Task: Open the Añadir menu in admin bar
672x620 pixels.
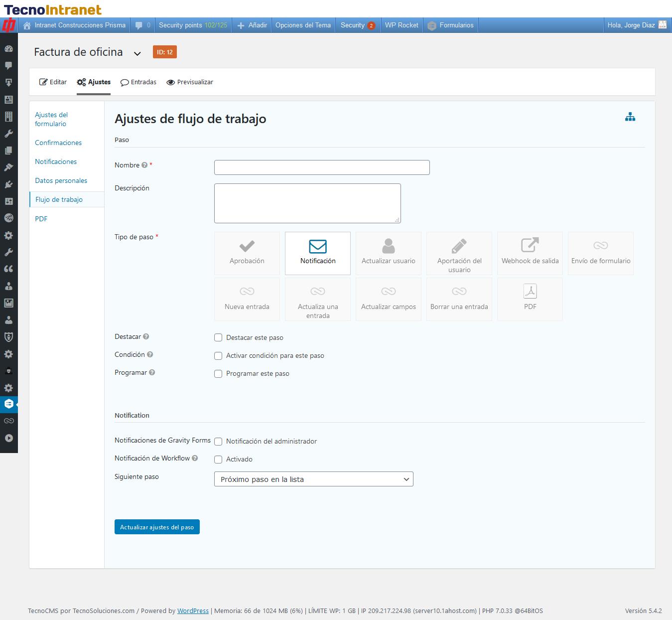Action: tap(253, 25)
